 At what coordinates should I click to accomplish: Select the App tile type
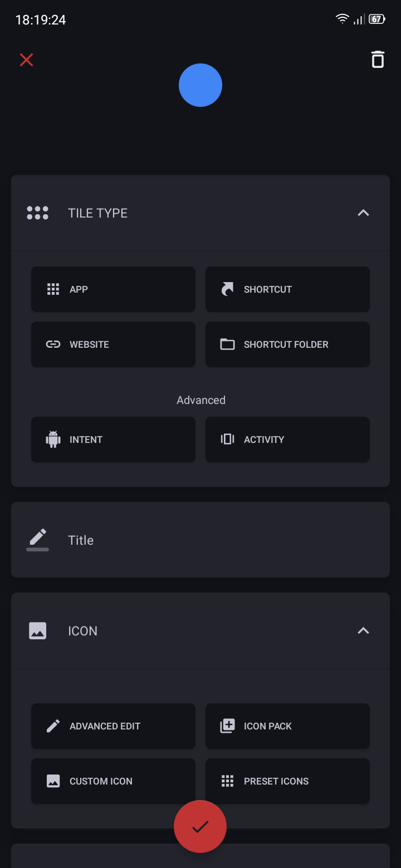point(113,289)
